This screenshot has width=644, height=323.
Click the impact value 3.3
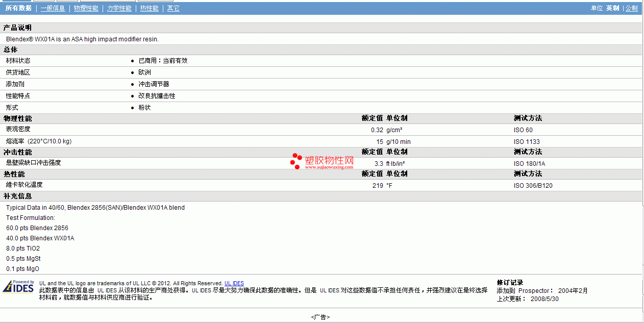point(379,164)
